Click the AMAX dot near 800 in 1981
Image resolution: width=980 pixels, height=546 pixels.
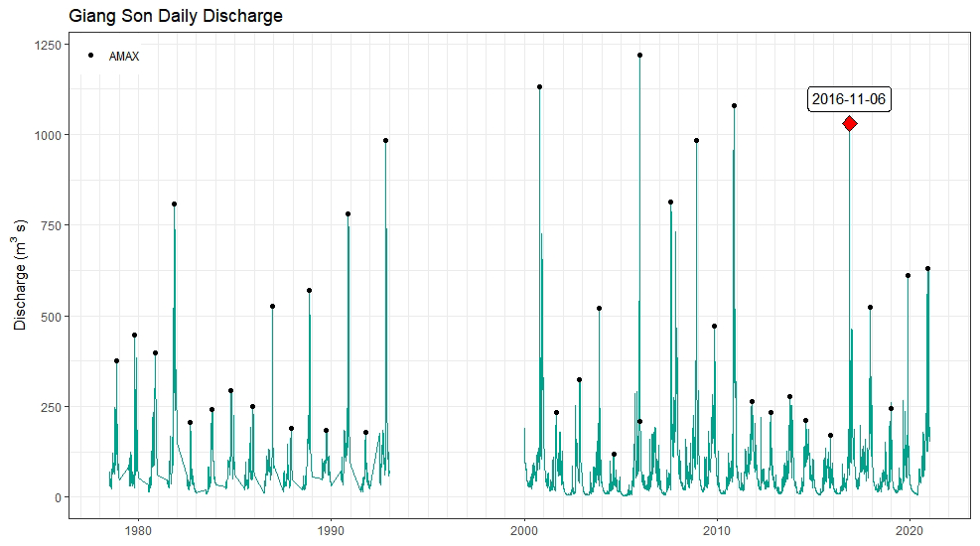pyautogui.click(x=174, y=205)
